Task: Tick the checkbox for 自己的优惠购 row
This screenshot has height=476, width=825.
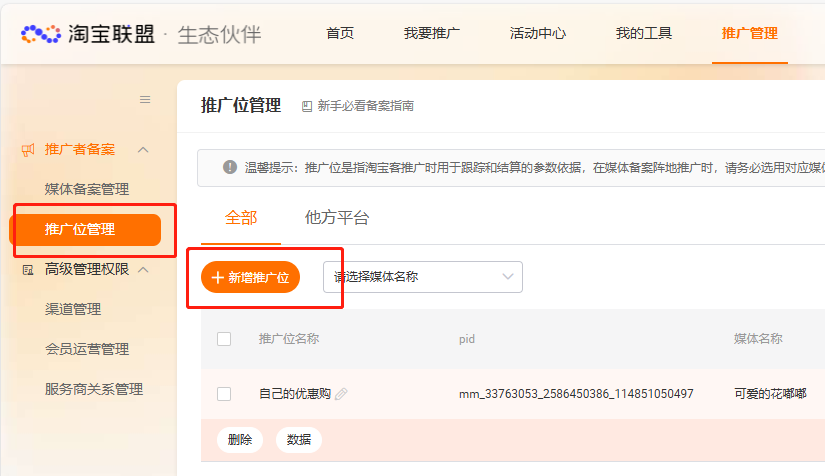Action: coord(224,394)
